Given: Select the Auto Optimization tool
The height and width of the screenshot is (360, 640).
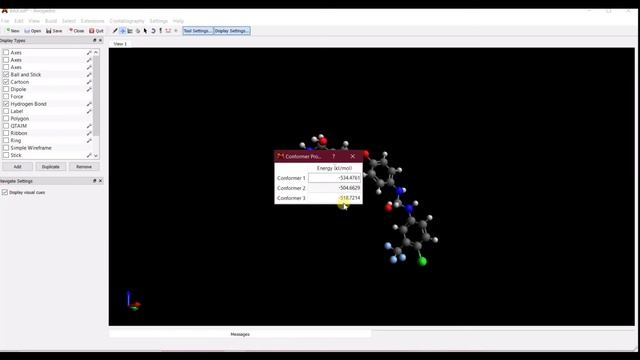Looking at the screenshot, I should [160, 31].
